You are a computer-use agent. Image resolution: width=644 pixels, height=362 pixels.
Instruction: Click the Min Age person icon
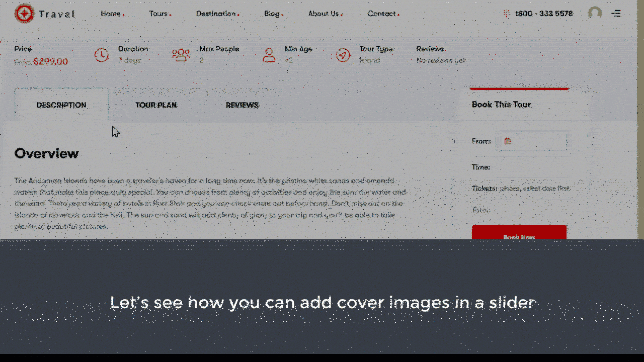coord(269,55)
